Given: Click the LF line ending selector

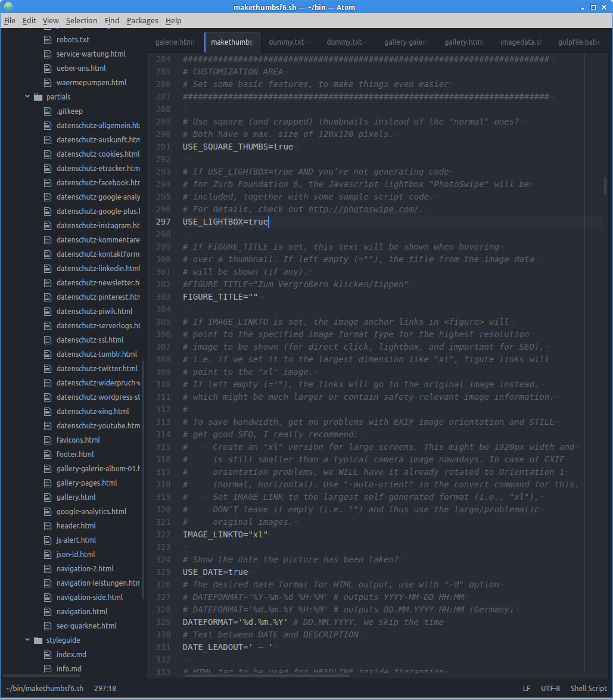Looking at the screenshot, I should [x=527, y=688].
